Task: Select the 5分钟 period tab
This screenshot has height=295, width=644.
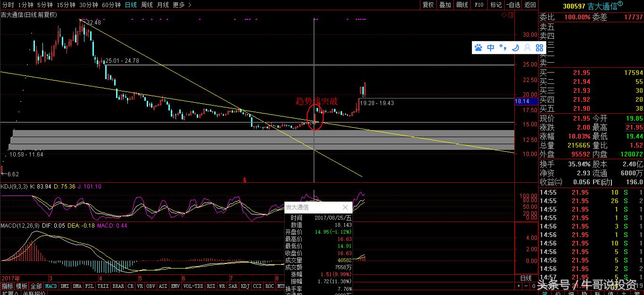Action: (x=45, y=5)
